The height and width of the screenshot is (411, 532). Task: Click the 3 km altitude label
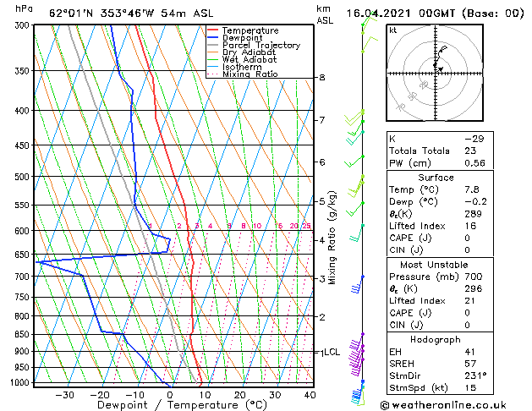[x=322, y=279]
